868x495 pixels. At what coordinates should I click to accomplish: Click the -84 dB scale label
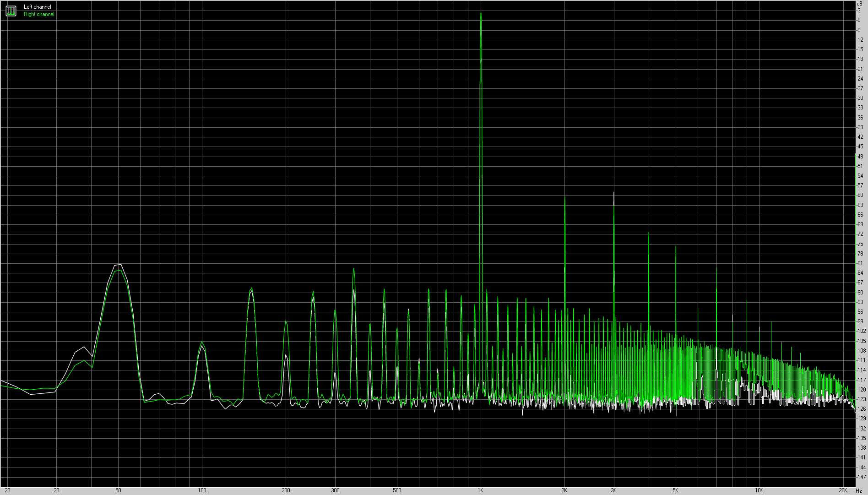[x=860, y=273]
